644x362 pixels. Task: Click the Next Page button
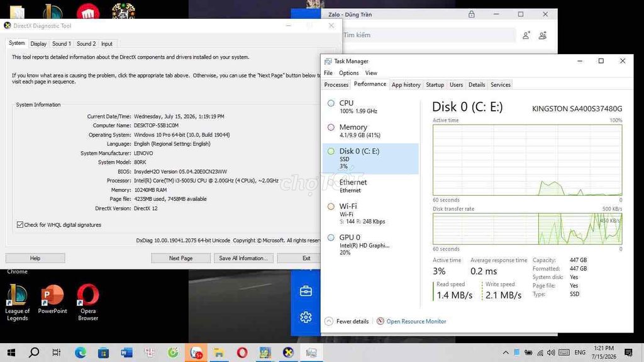click(180, 258)
